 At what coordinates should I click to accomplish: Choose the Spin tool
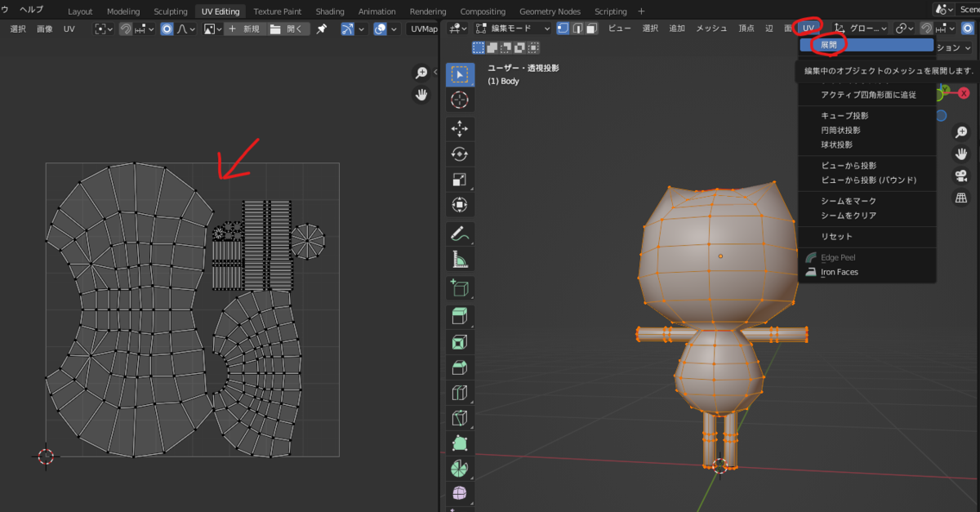pos(460,469)
